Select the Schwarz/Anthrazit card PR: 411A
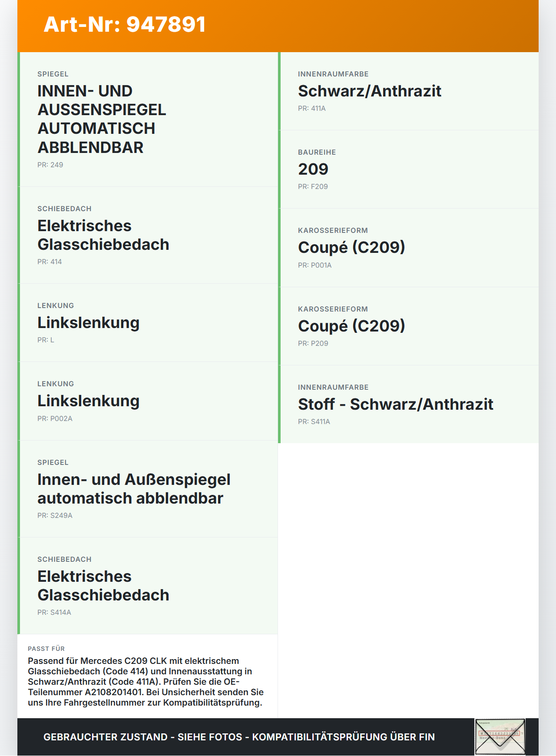The width and height of the screenshot is (556, 756). click(x=408, y=91)
